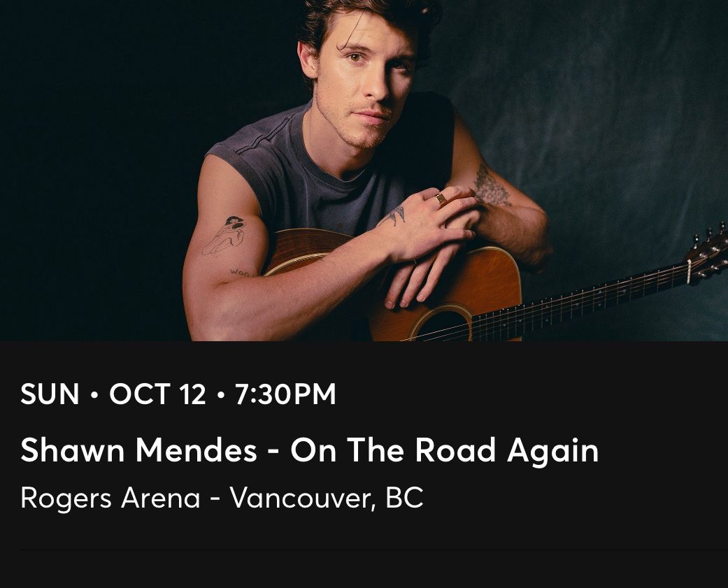Open the Shawn Mendes event photo
Screen dimensions: 728x588
pos(364,171)
